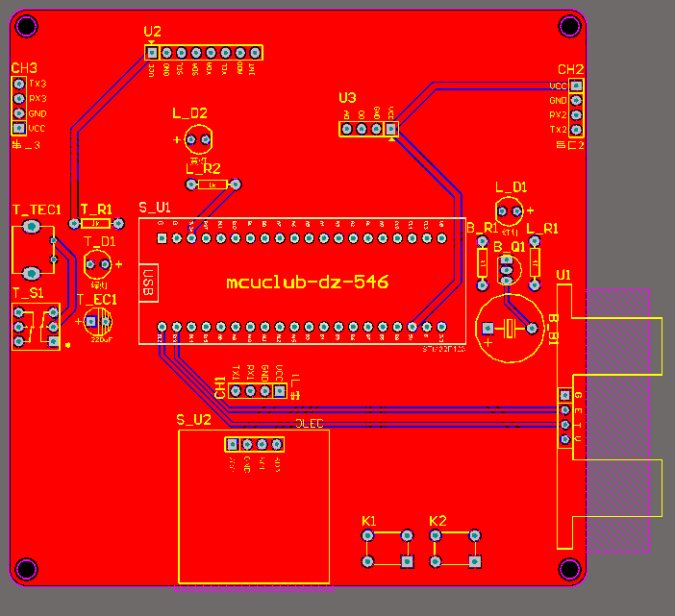Click the L_R2 resistor body
The image size is (675, 616).
(x=212, y=185)
